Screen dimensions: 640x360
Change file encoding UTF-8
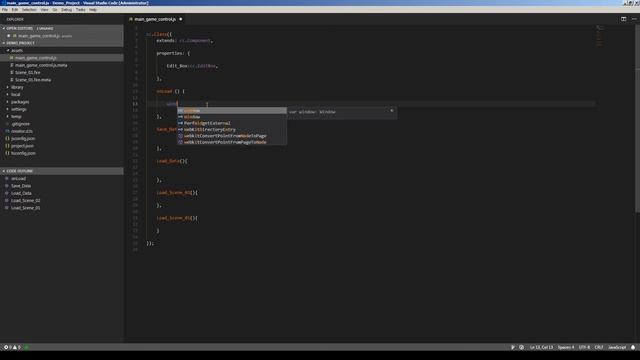click(x=584, y=347)
